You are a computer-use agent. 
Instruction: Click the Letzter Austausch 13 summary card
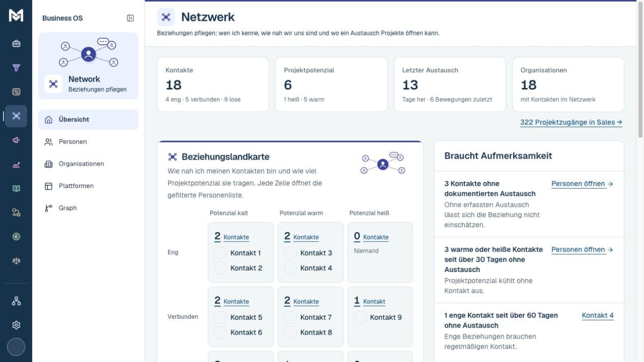pyautogui.click(x=450, y=84)
